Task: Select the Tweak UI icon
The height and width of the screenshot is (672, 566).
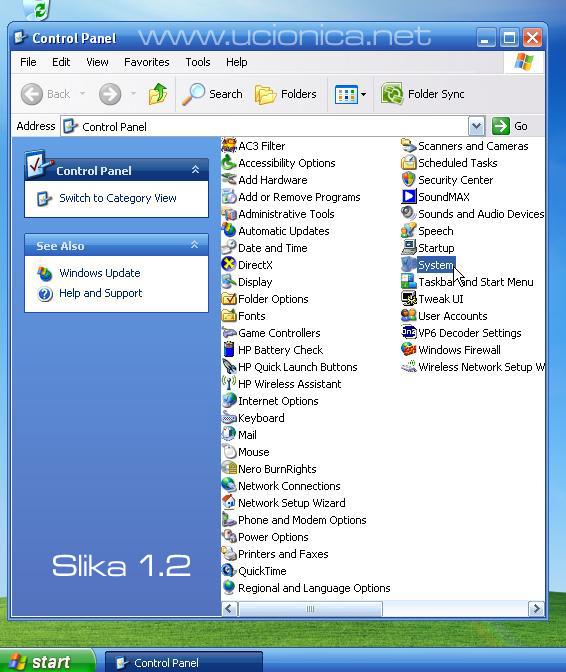Action: coord(409,299)
